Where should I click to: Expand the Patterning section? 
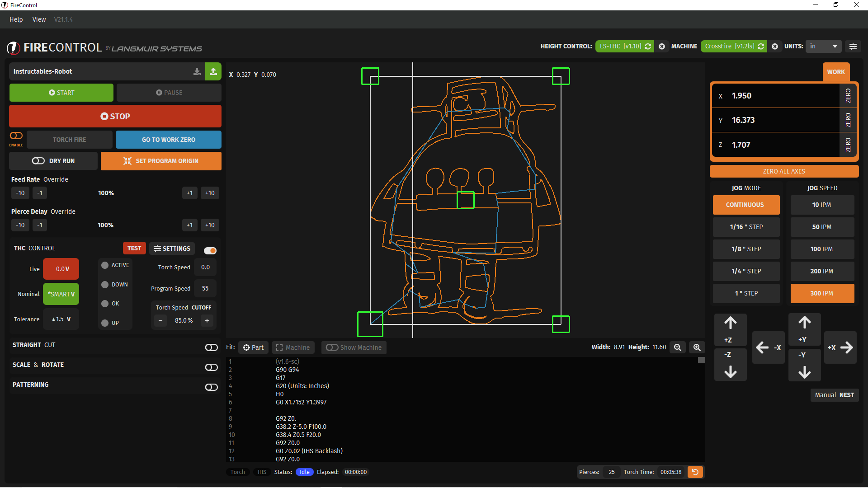click(211, 387)
